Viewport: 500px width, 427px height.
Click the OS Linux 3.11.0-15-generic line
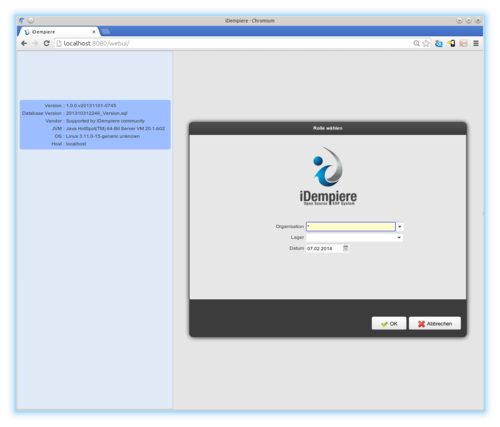(x=97, y=136)
